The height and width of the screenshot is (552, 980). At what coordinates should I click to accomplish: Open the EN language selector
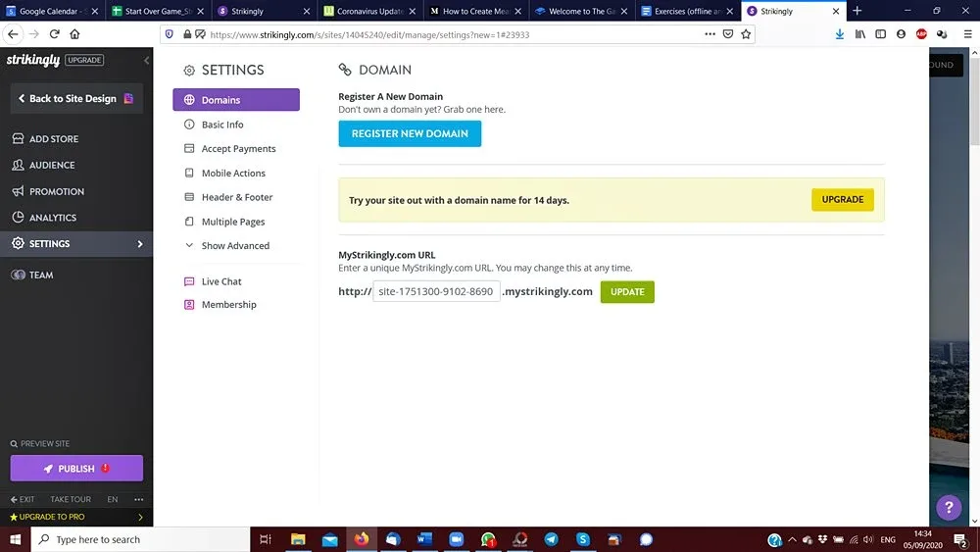point(113,499)
